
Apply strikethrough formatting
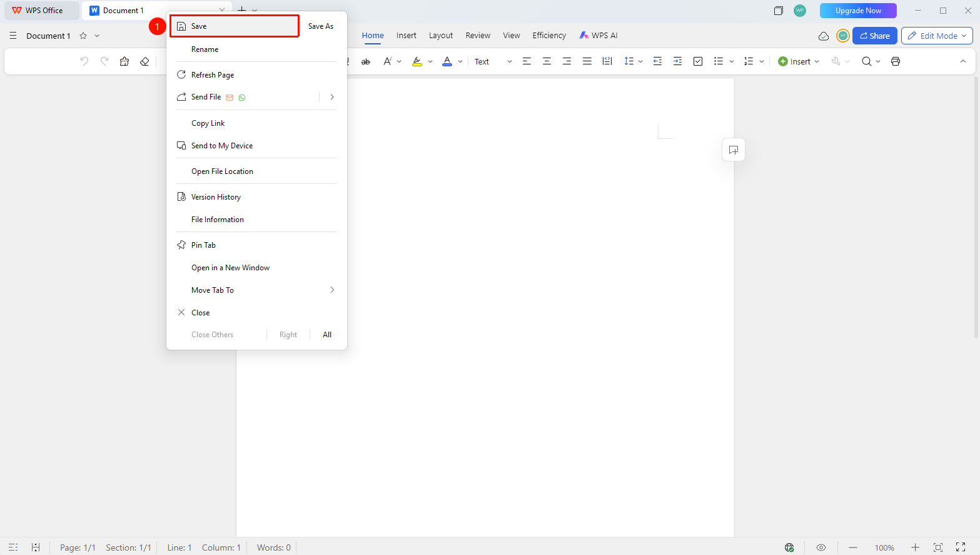click(x=366, y=61)
